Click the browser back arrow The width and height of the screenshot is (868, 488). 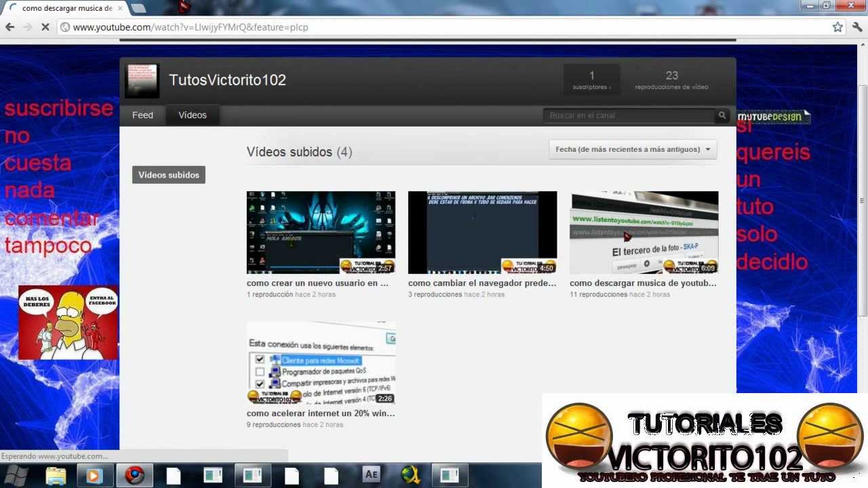tap(9, 27)
